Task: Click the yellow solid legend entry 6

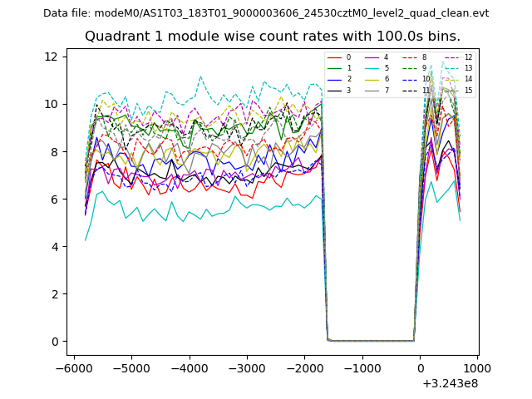Action: point(377,79)
